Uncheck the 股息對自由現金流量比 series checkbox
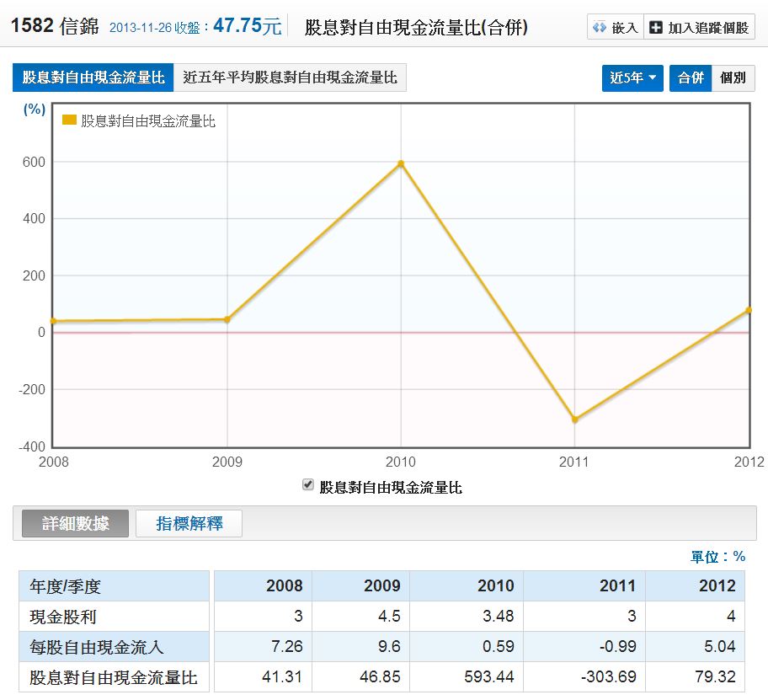Image resolution: width=768 pixels, height=700 pixels. pos(308,485)
